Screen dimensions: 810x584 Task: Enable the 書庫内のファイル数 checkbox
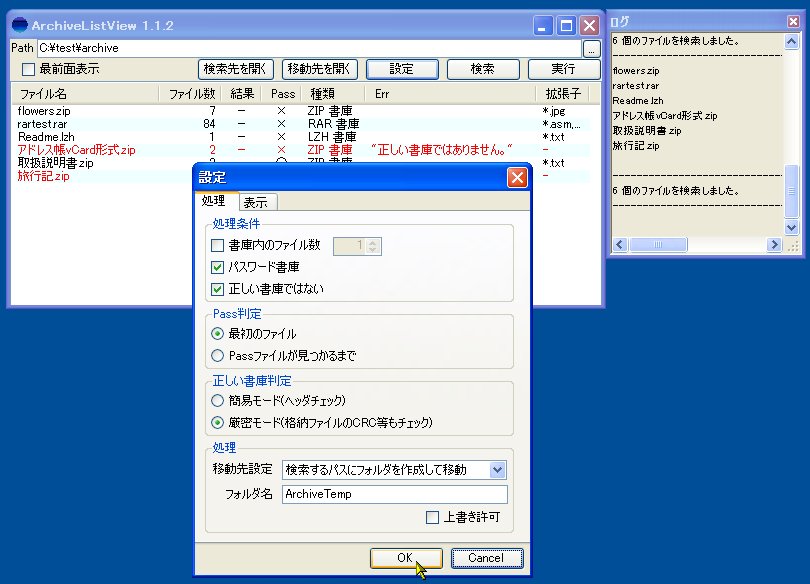[x=215, y=244]
